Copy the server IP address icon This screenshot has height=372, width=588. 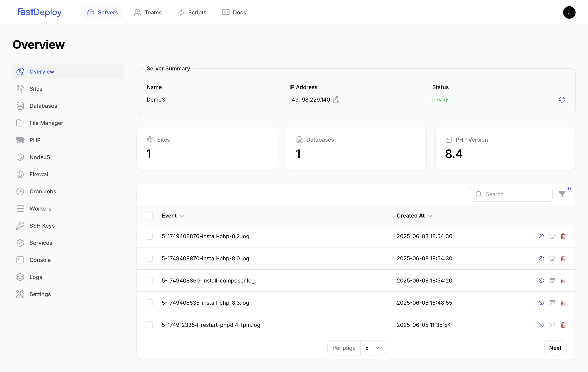point(337,100)
